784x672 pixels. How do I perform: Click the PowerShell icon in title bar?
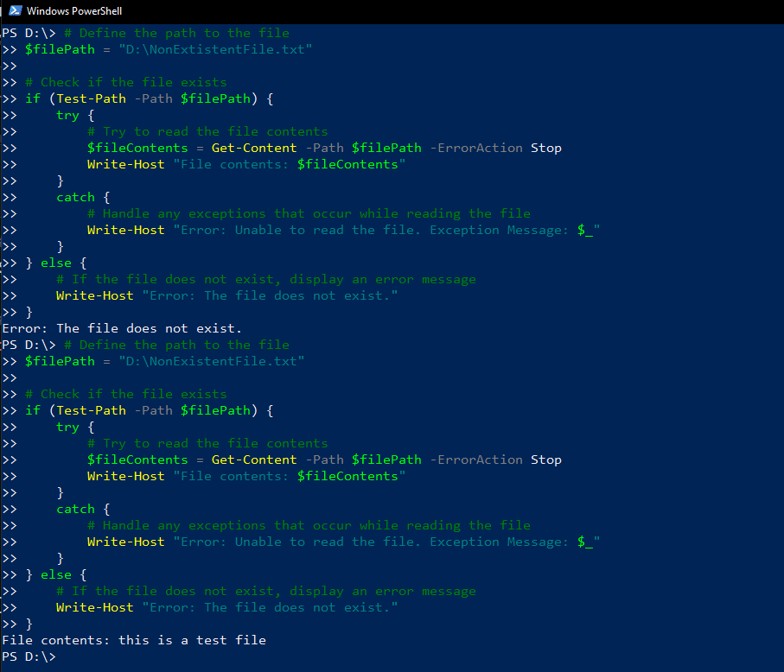pyautogui.click(x=15, y=10)
